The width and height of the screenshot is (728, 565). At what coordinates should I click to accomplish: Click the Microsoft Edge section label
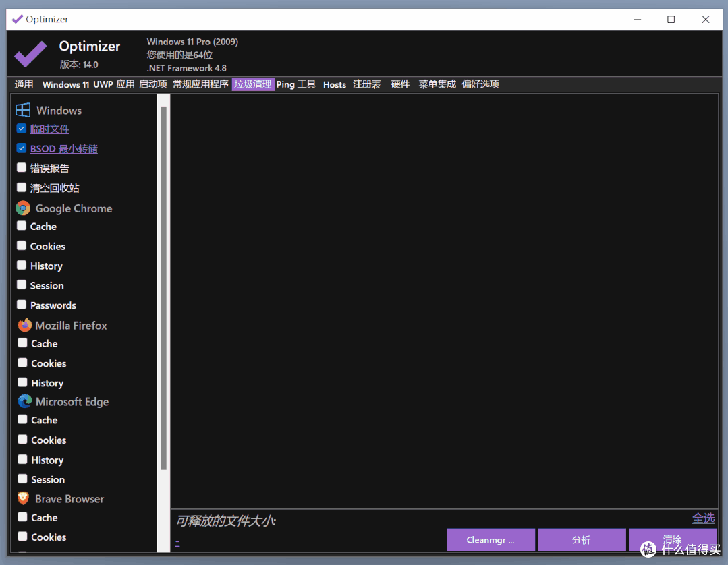pyautogui.click(x=72, y=402)
